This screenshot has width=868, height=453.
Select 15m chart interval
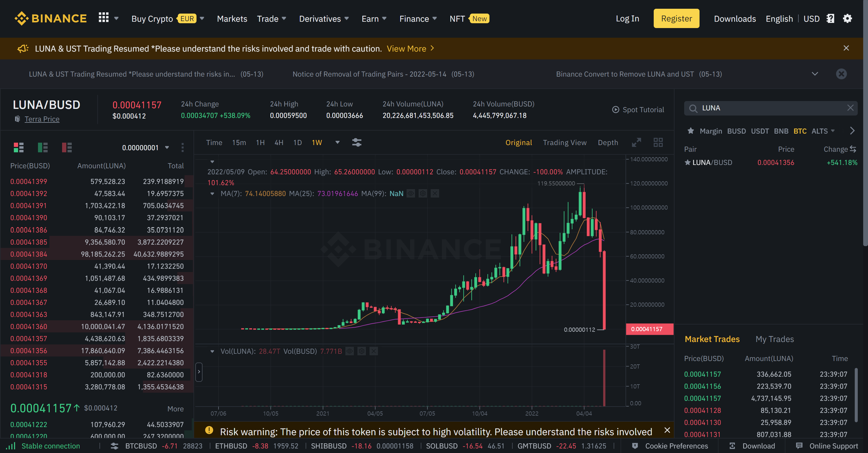point(239,143)
